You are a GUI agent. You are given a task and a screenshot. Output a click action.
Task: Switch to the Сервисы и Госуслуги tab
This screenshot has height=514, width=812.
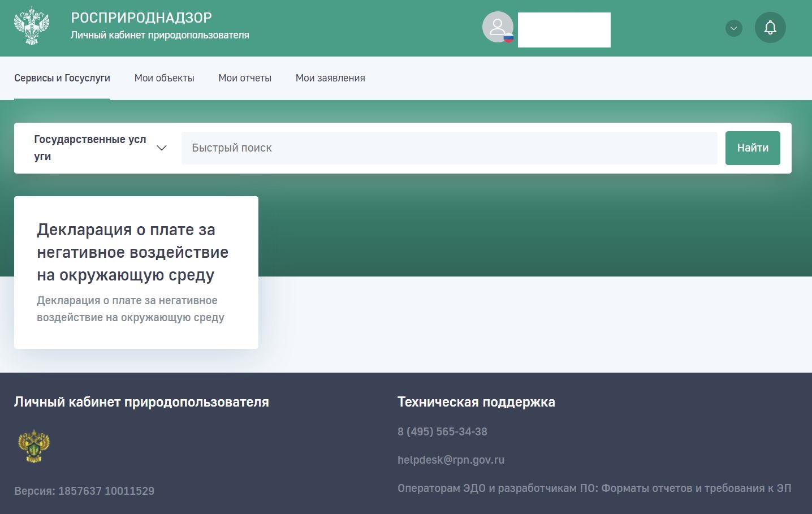coord(62,78)
